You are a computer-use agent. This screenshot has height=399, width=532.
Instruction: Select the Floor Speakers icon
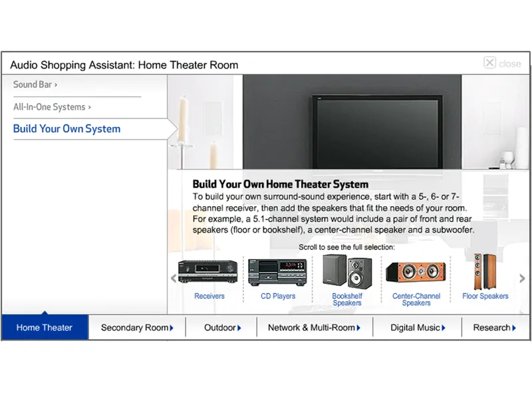pyautogui.click(x=485, y=296)
